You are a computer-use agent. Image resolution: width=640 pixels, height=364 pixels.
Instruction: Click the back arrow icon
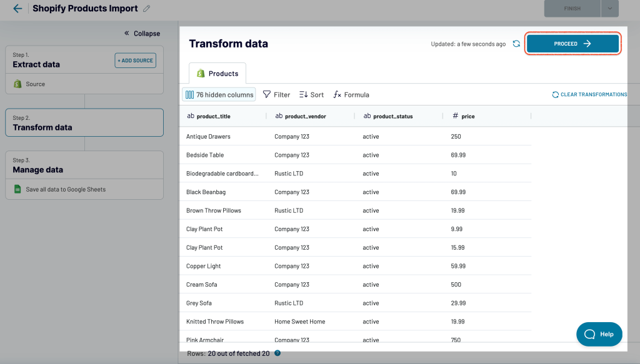pos(17,8)
